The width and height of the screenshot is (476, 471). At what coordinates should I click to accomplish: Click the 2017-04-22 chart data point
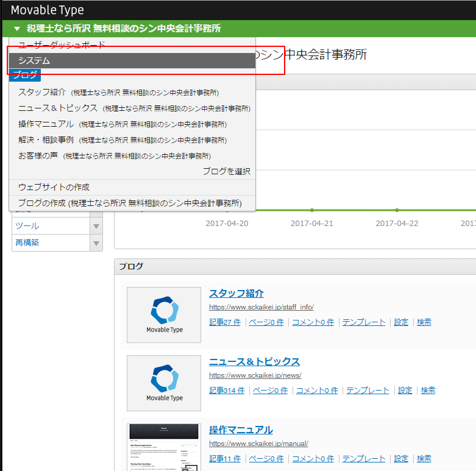click(397, 210)
